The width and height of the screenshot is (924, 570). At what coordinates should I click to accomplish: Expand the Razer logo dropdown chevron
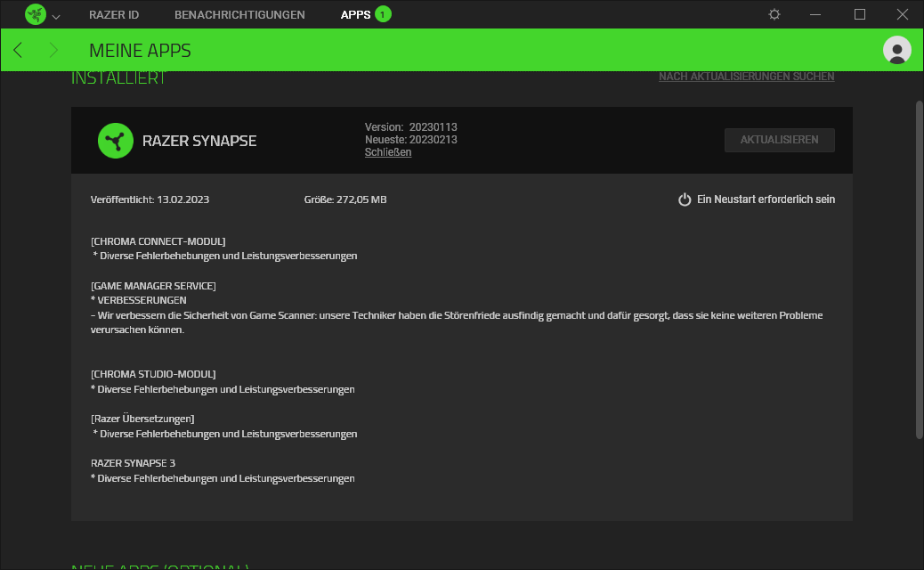[56, 17]
